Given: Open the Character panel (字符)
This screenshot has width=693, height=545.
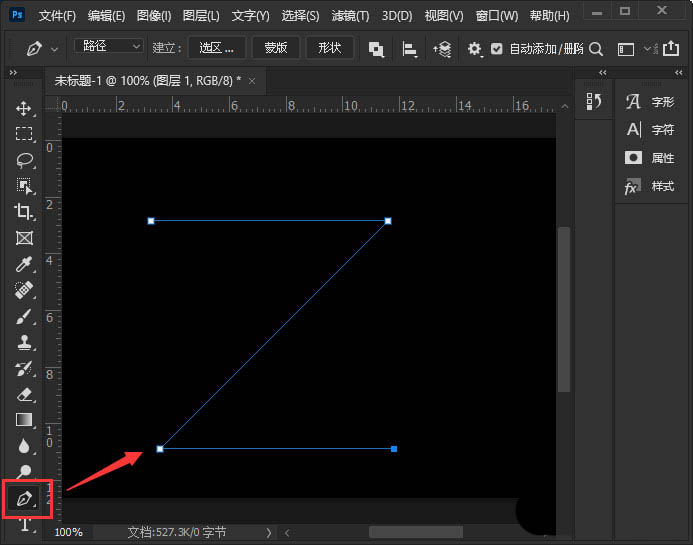Looking at the screenshot, I should 650,130.
